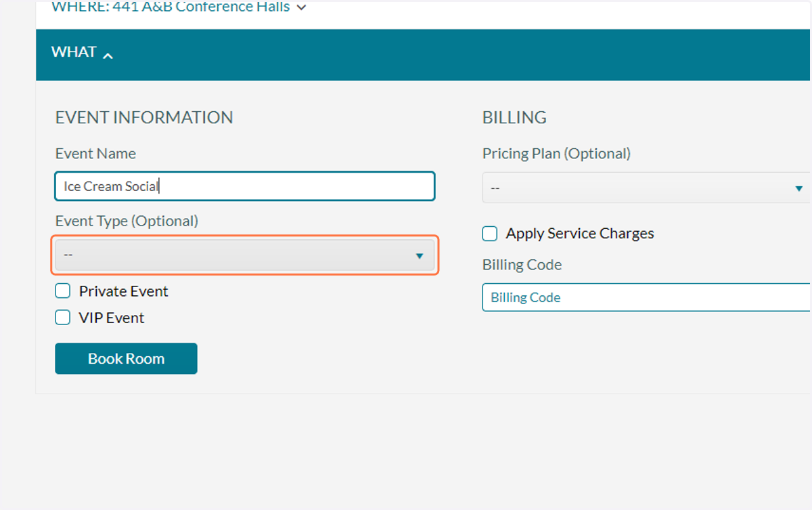The width and height of the screenshot is (812, 510).
Task: Open the Event Type (Optional) dropdown
Action: click(245, 255)
